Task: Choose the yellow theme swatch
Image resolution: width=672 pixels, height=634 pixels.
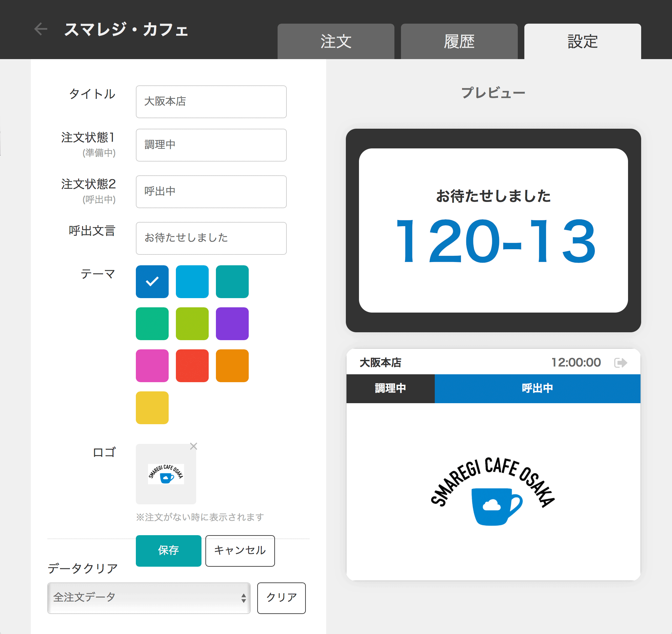Action: pyautogui.click(x=152, y=408)
